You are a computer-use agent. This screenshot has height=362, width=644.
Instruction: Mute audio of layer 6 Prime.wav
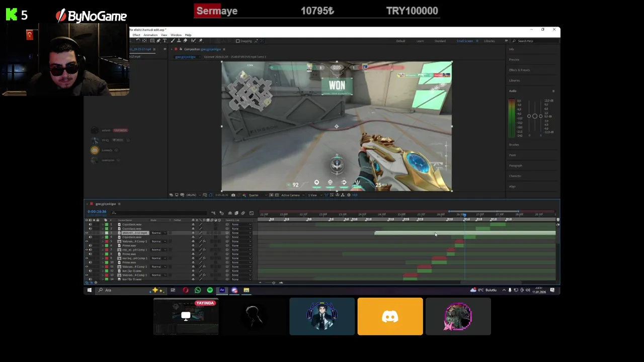(x=91, y=245)
